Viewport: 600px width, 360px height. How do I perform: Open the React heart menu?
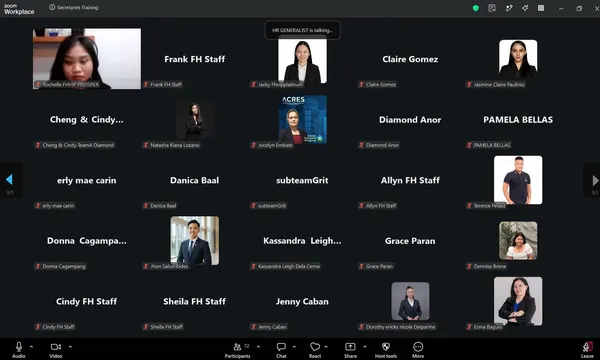[315, 349]
